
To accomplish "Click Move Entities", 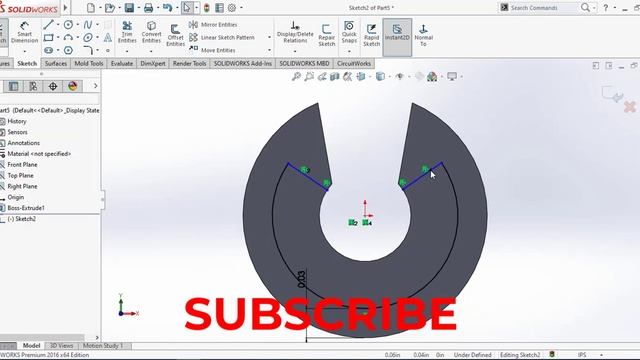I will click(212, 50).
